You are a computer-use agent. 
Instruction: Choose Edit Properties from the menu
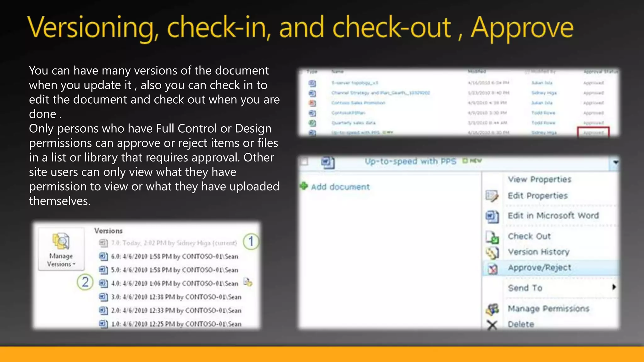pyautogui.click(x=538, y=196)
